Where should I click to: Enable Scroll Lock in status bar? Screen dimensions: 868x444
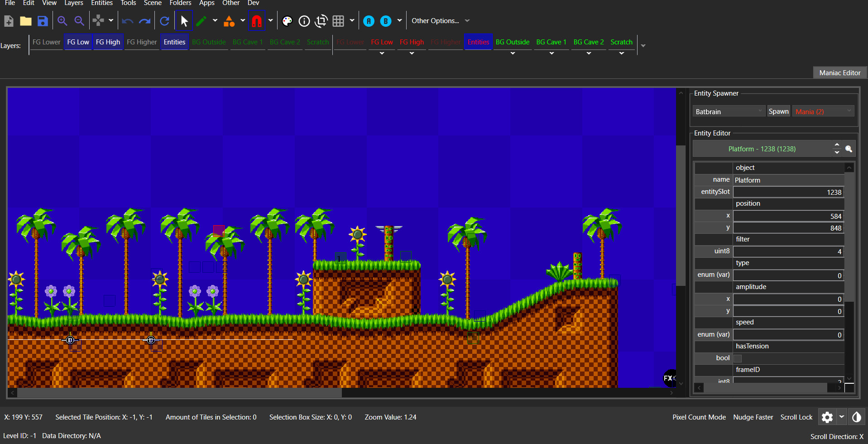pyautogui.click(x=796, y=417)
